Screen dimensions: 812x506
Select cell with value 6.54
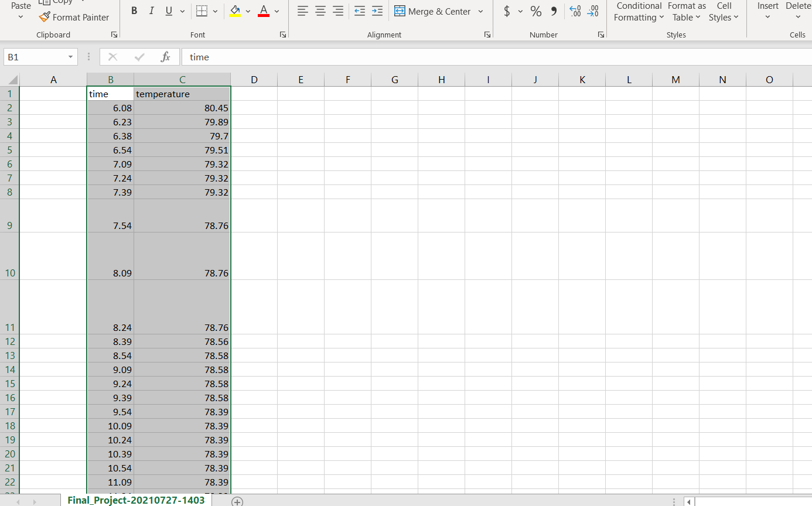[x=110, y=150]
